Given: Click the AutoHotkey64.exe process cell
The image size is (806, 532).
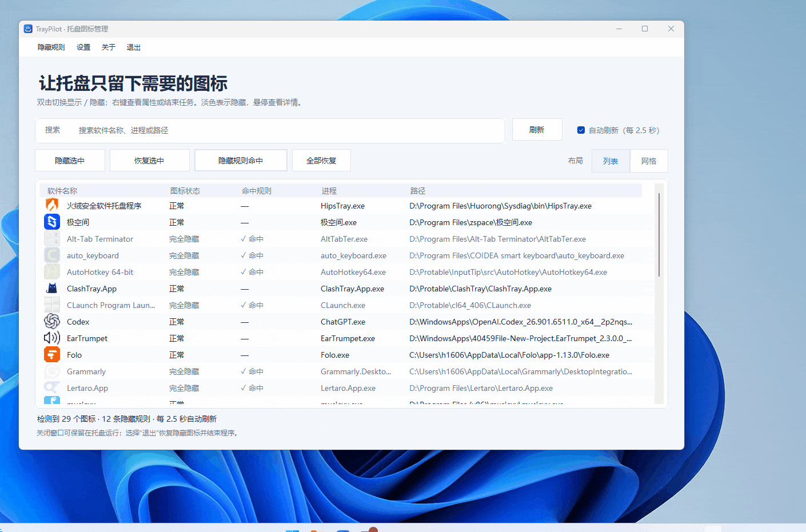Looking at the screenshot, I should tap(353, 272).
